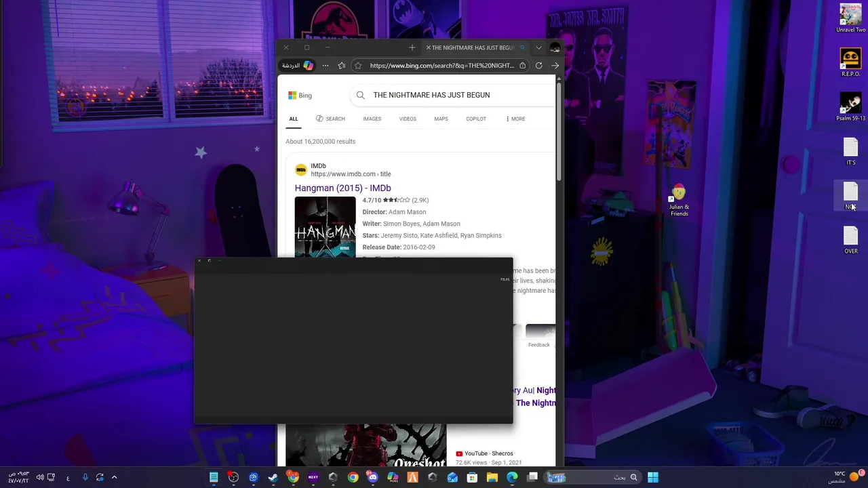Select the R.E.P.O. desktop shortcut
Screen dimensions: 868x488
(x=850, y=62)
